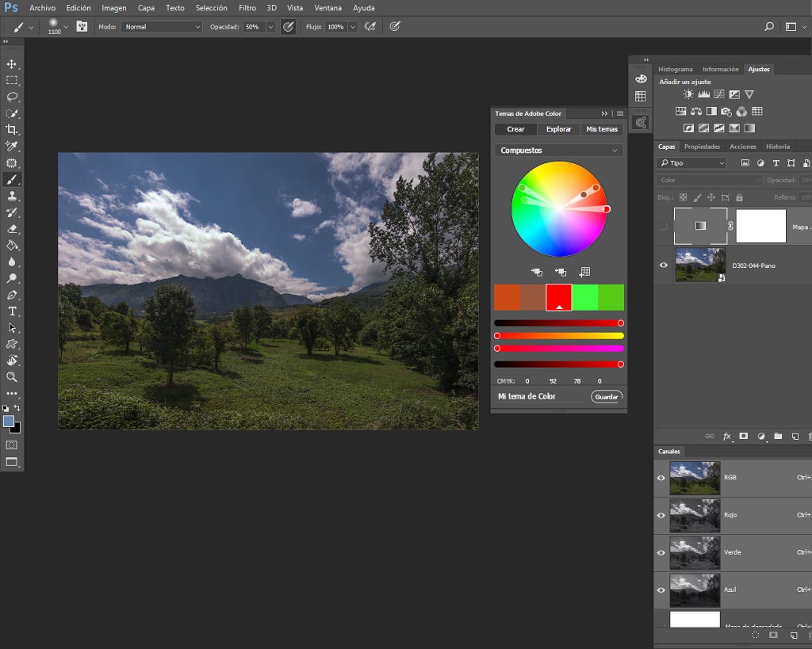
Task: Click the foreground color swatch
Action: 8,422
